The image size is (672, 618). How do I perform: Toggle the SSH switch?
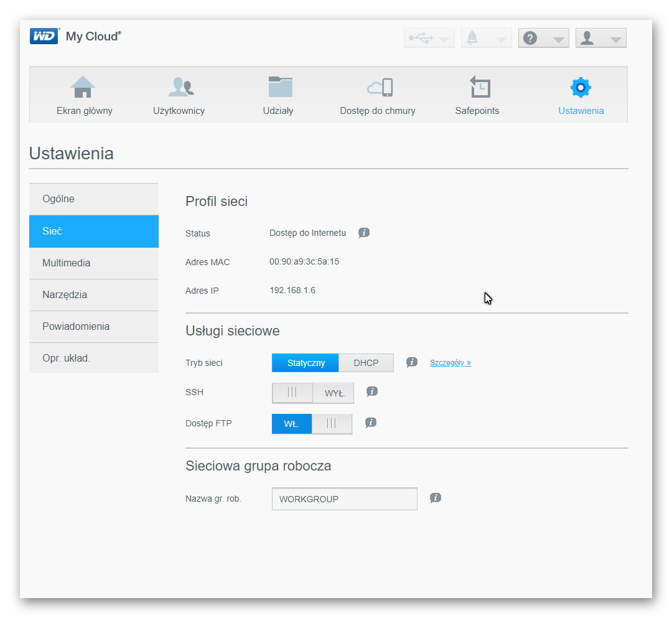(x=313, y=393)
